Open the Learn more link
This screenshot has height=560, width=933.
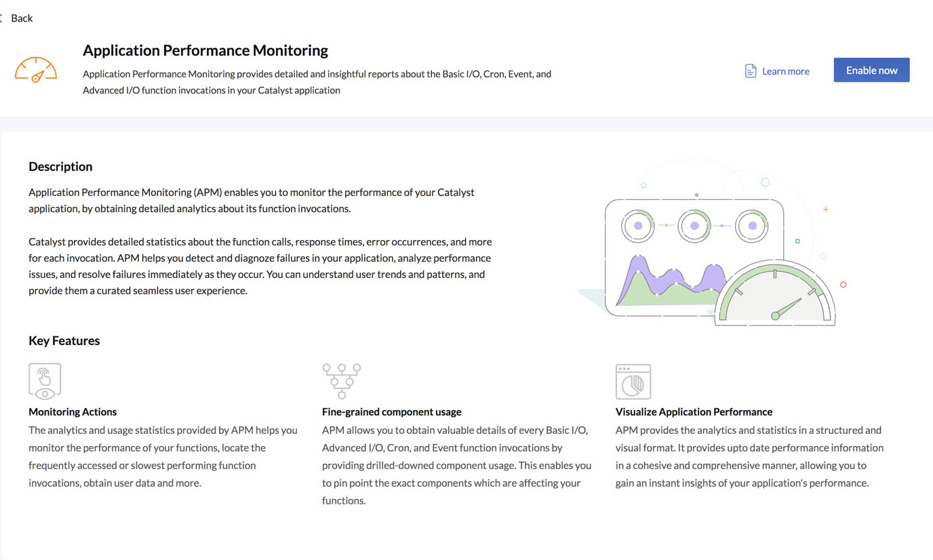(x=785, y=71)
